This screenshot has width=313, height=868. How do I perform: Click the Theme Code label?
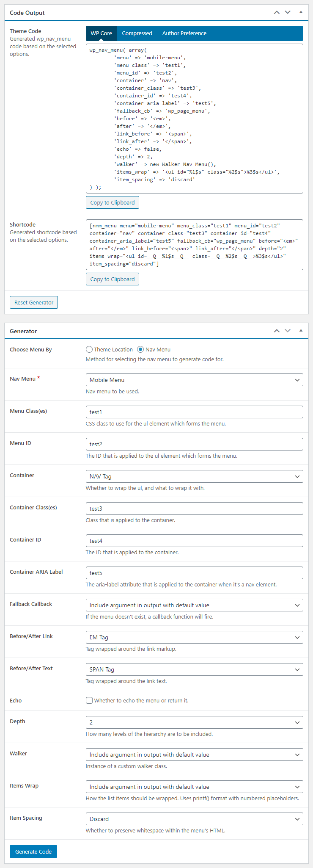point(25,31)
